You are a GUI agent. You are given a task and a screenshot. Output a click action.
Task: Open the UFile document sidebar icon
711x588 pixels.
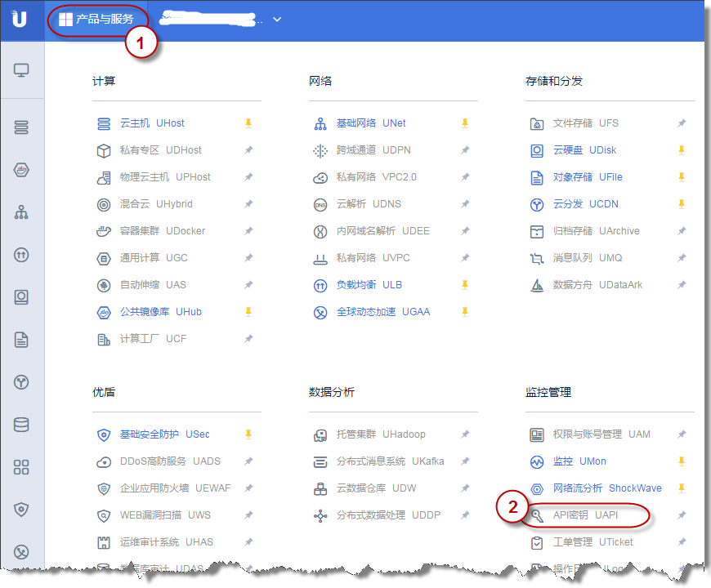[x=21, y=340]
